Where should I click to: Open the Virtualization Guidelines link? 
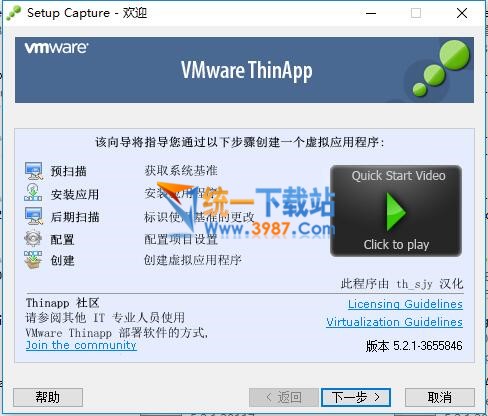point(394,322)
